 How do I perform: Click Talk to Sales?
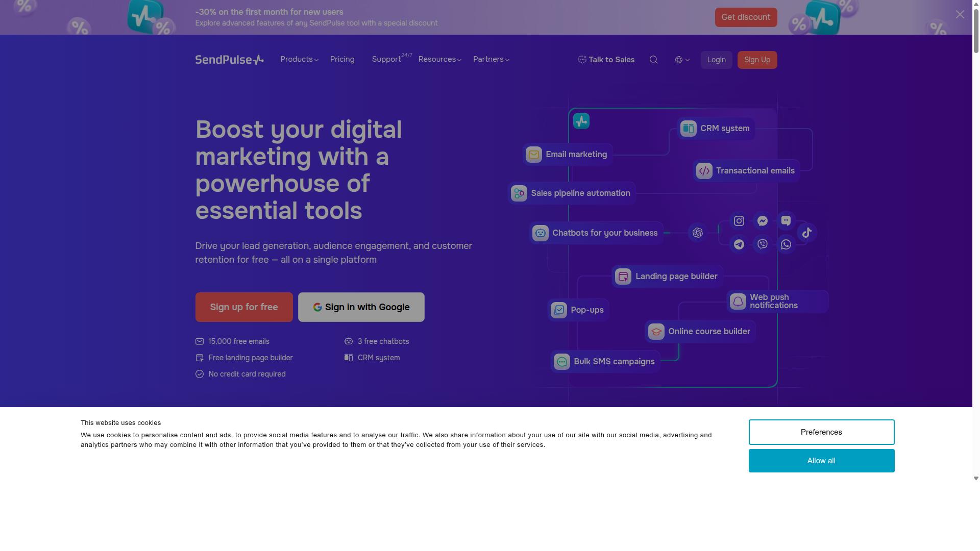coord(606,60)
